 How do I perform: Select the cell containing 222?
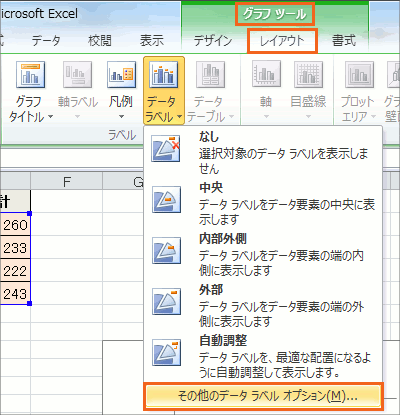(x=15, y=271)
